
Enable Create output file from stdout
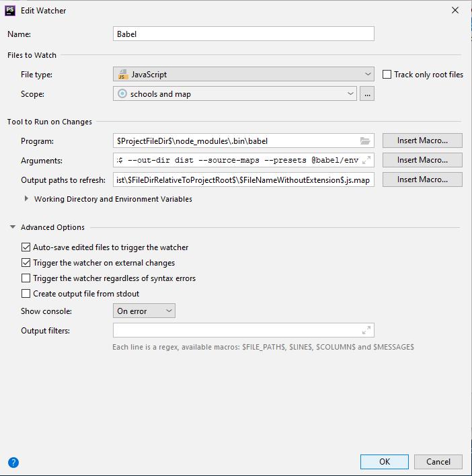point(26,294)
